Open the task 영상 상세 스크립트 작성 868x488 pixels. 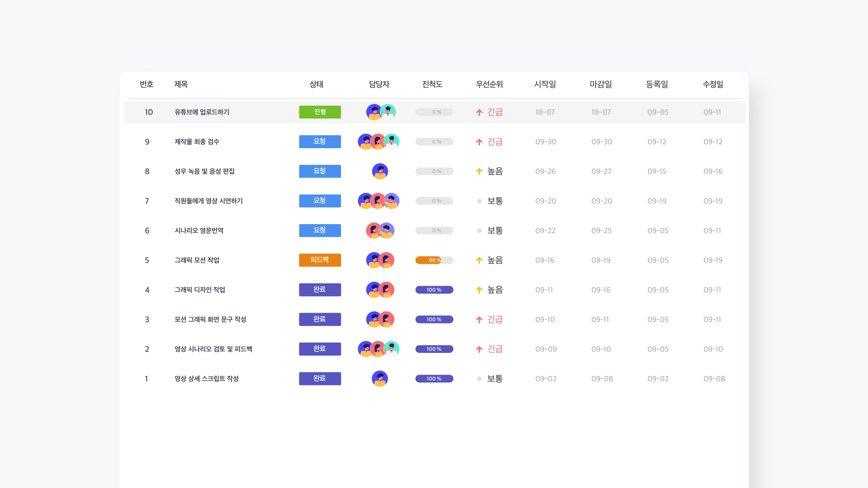207,379
